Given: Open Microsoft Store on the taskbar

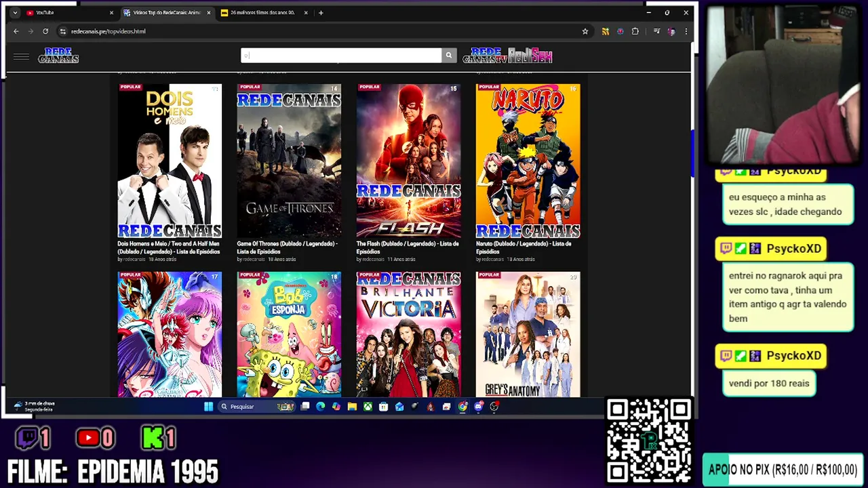Looking at the screenshot, I should pyautogui.click(x=383, y=407).
